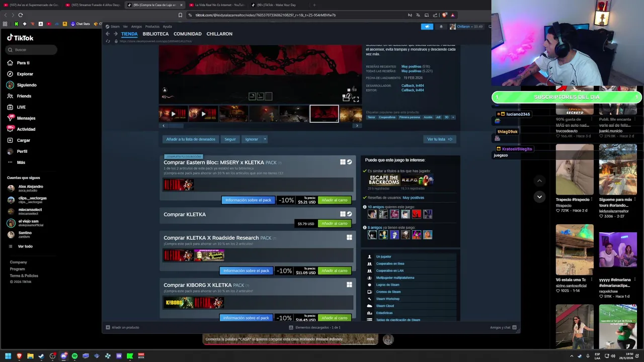Click the Un jugador feature link
Screen dimensions: 644x362
click(x=383, y=256)
